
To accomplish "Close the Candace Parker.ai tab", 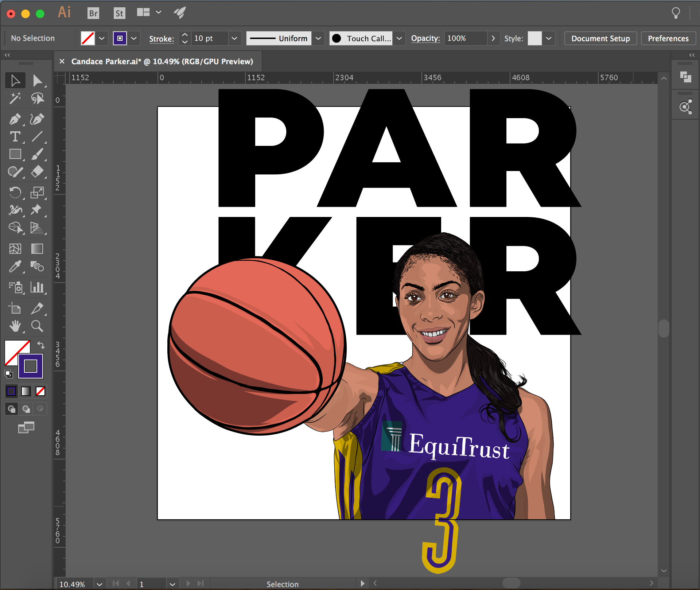I will coord(62,61).
